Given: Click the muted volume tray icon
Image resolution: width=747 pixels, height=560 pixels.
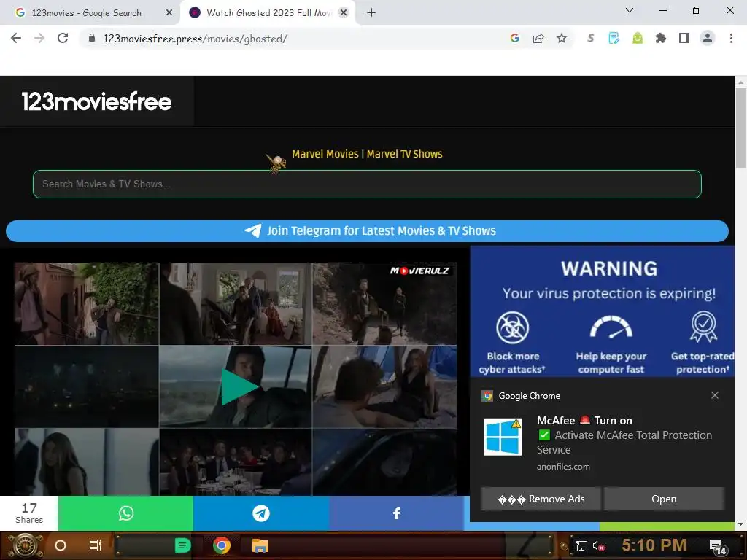Looking at the screenshot, I should (598, 545).
